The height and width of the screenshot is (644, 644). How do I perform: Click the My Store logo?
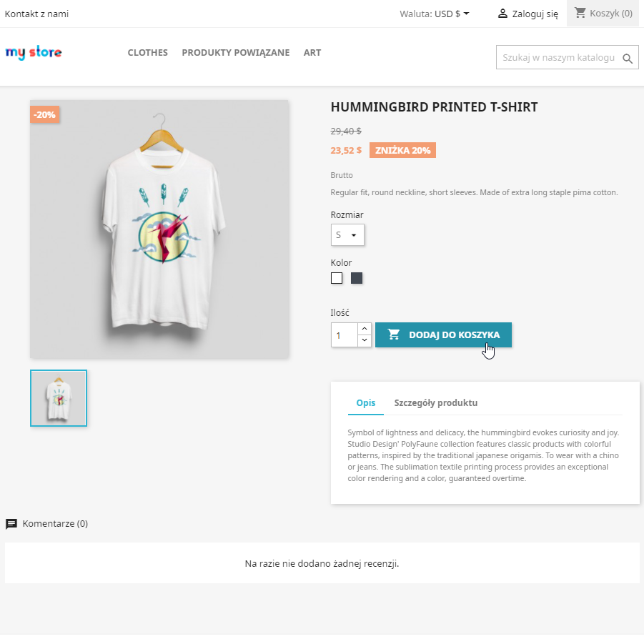34,53
